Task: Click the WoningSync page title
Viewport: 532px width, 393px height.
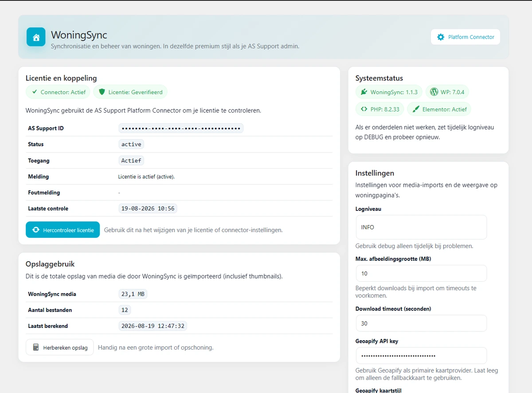Action: point(79,35)
